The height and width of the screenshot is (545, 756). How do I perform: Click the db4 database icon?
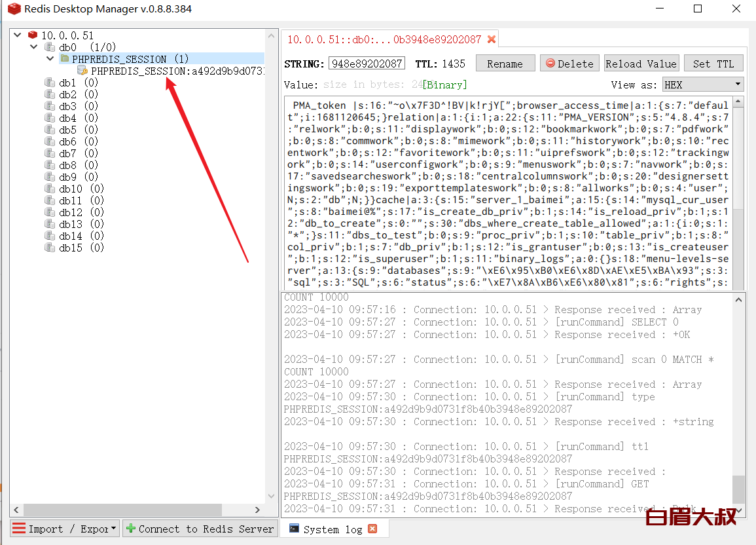pyautogui.click(x=50, y=118)
